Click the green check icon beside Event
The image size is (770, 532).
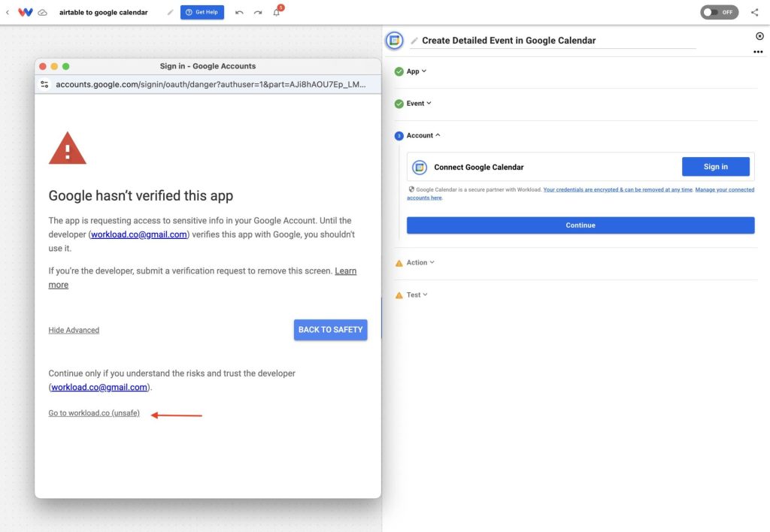tap(399, 104)
